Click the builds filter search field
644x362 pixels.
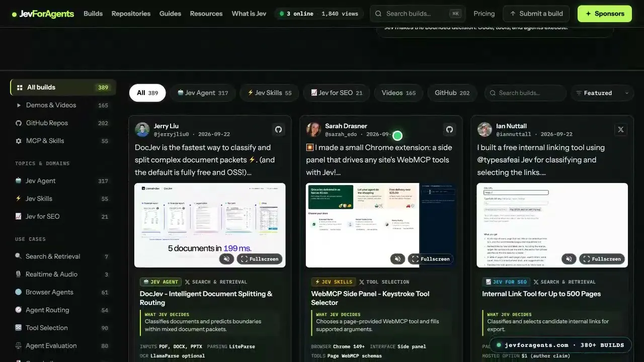click(x=525, y=93)
